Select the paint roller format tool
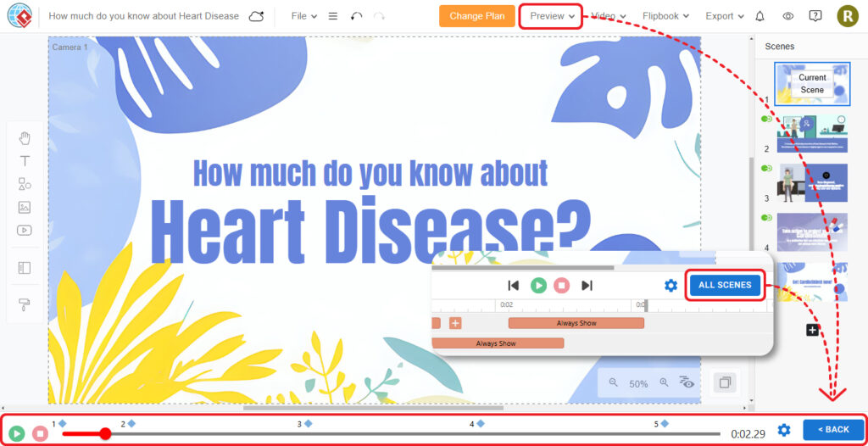 click(x=25, y=304)
